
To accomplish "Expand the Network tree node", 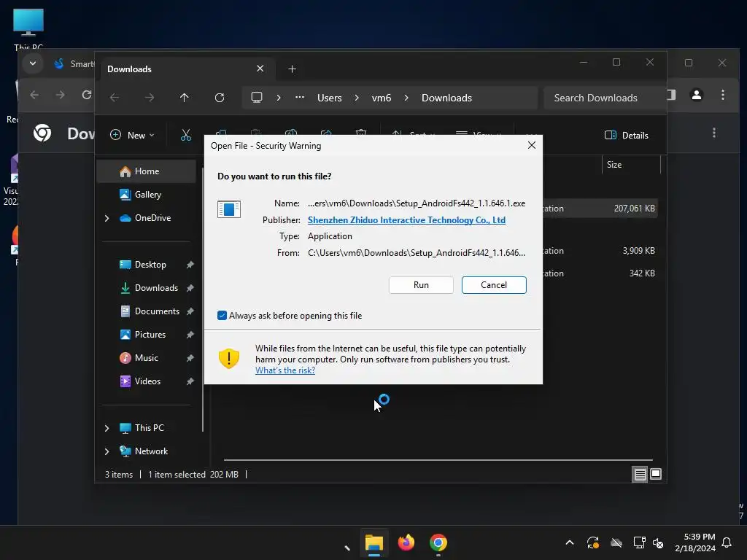I will pyautogui.click(x=107, y=451).
